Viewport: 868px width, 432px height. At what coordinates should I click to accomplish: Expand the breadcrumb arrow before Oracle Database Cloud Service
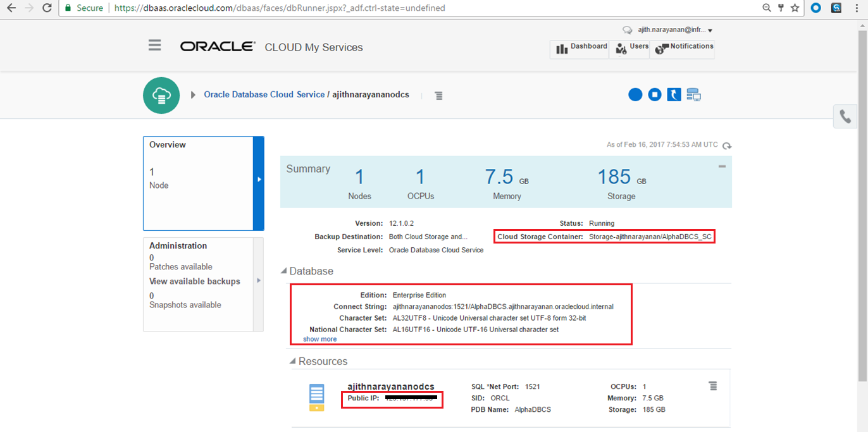coord(193,95)
